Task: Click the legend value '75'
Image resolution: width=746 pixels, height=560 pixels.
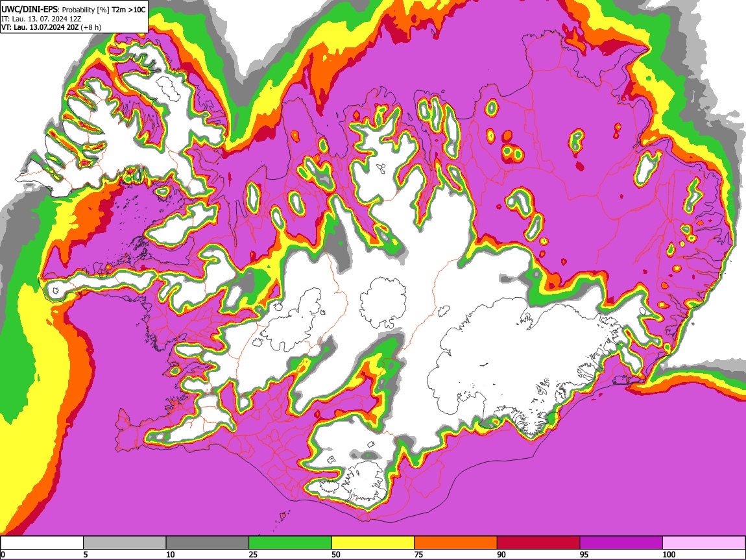Action: [418, 554]
